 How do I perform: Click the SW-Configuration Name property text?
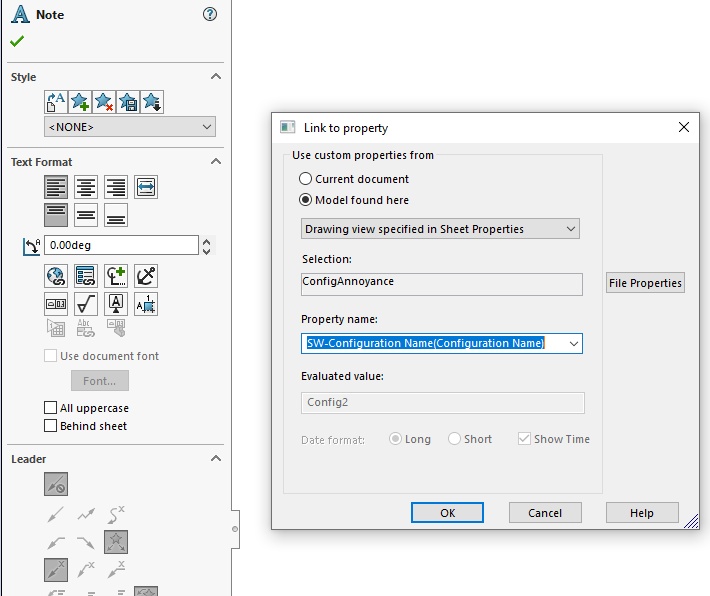[x=426, y=343]
